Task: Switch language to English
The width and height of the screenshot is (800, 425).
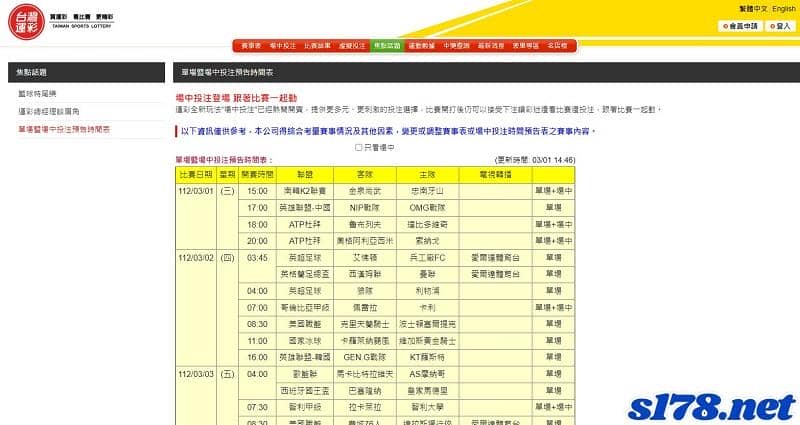Action: (784, 9)
